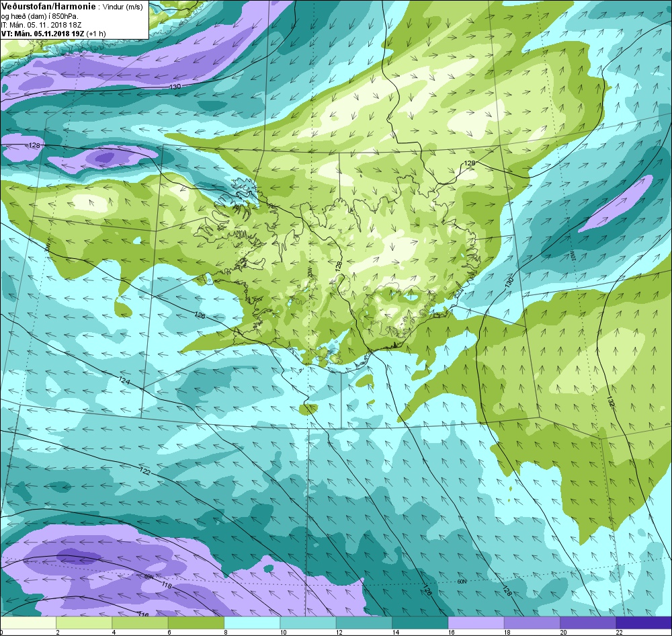Click the 'Vindur (m/s)' label
Viewport: 672px width, 636px height.
coord(124,7)
